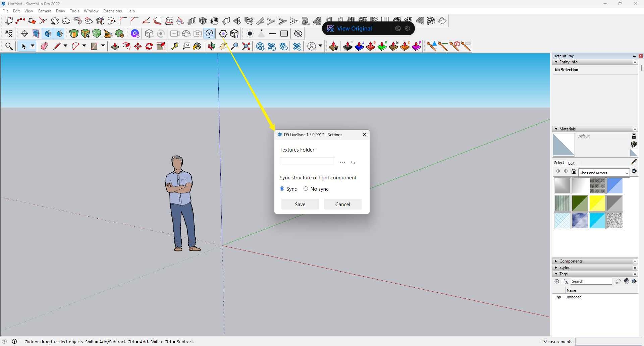Screen dimensions: 644x346
Task: Pick the dark green glass swatch
Action: point(580,203)
